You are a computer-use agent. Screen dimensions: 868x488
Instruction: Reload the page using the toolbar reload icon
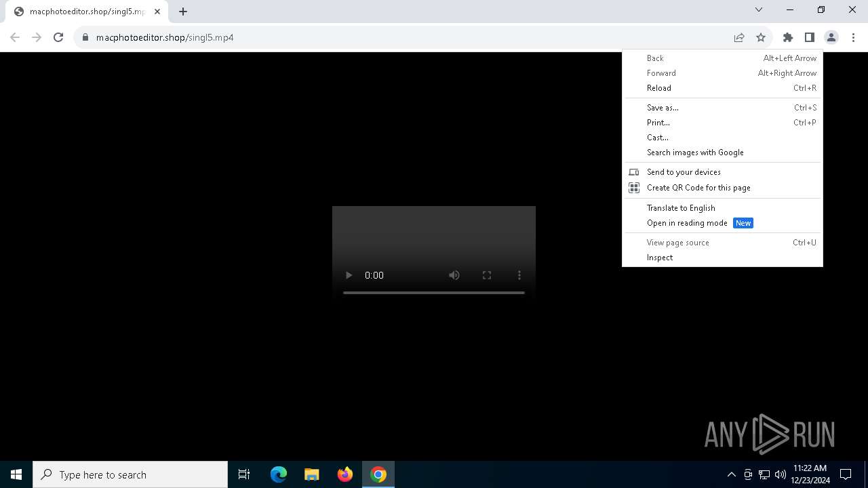point(58,37)
